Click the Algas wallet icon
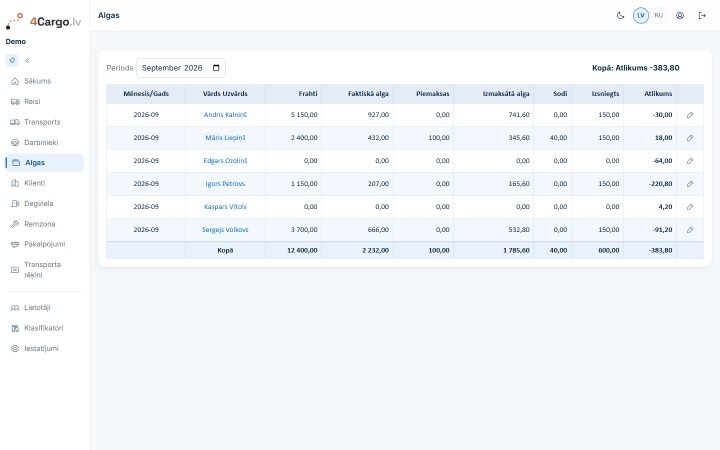This screenshot has width=720, height=450. point(16,163)
